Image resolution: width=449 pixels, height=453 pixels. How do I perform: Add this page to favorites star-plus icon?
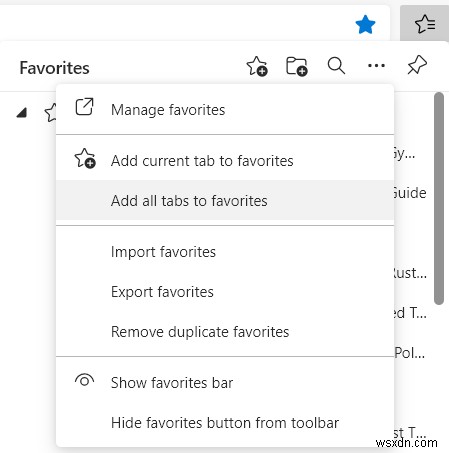pyautogui.click(x=257, y=66)
